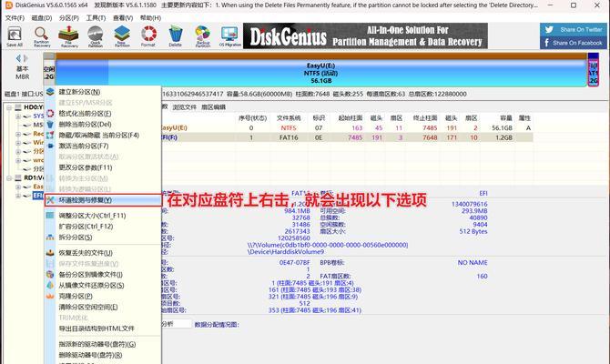The image size is (610, 364).
Task: Go to the next disk using right arrow
Action: [x=25, y=58]
